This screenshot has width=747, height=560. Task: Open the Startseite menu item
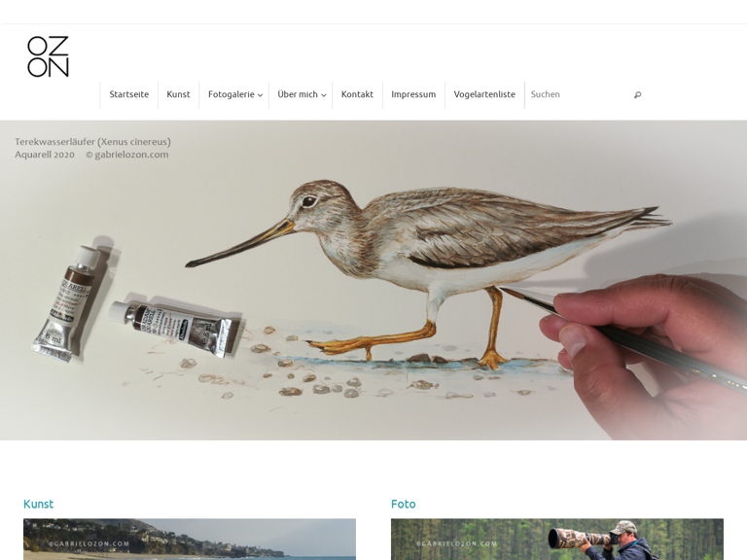point(129,94)
